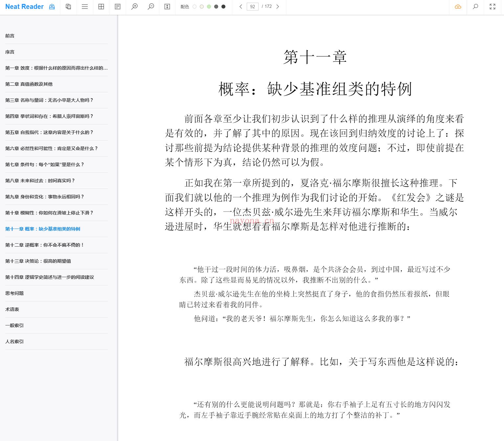Open 思考问题 section

point(56,293)
